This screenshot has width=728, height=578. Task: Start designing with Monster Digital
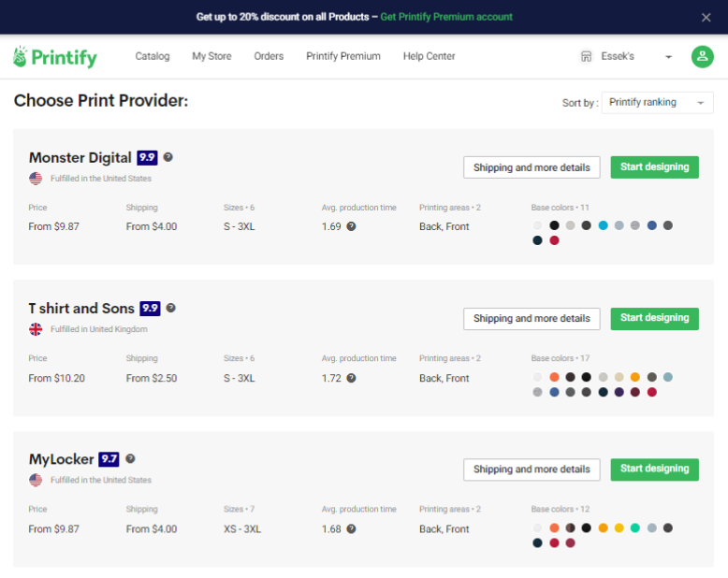click(x=654, y=167)
